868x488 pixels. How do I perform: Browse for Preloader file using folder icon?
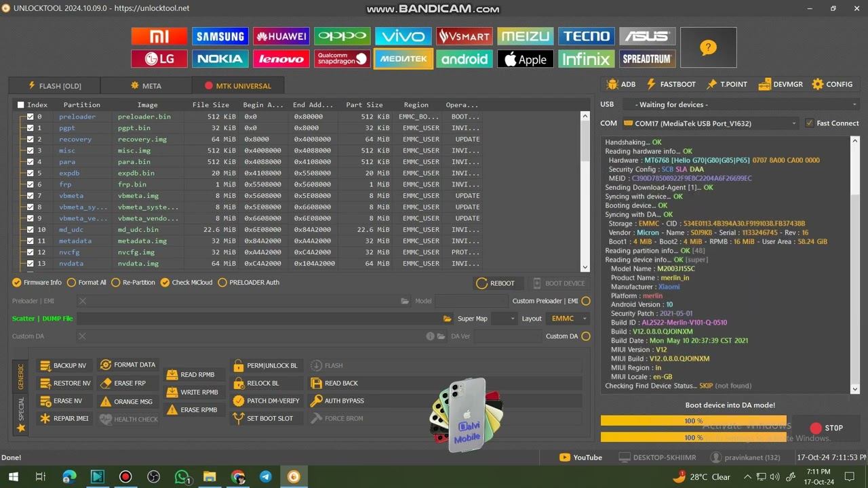(x=405, y=301)
